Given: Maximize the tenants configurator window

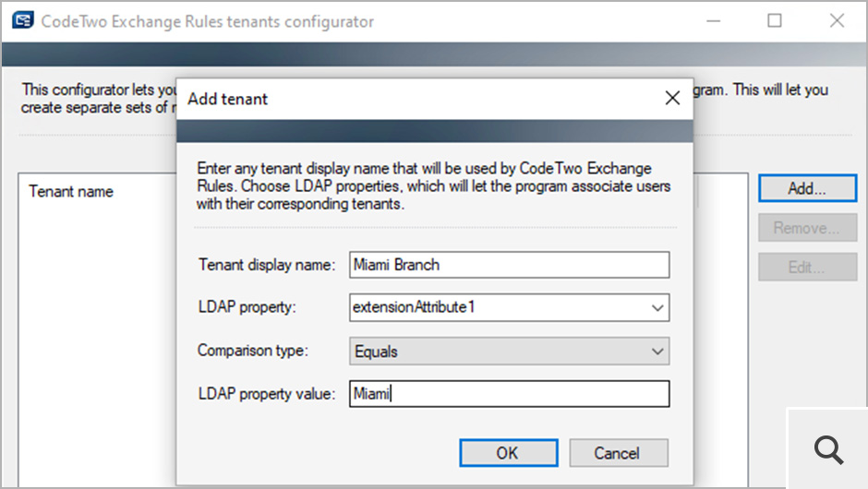Looking at the screenshot, I should click(775, 21).
